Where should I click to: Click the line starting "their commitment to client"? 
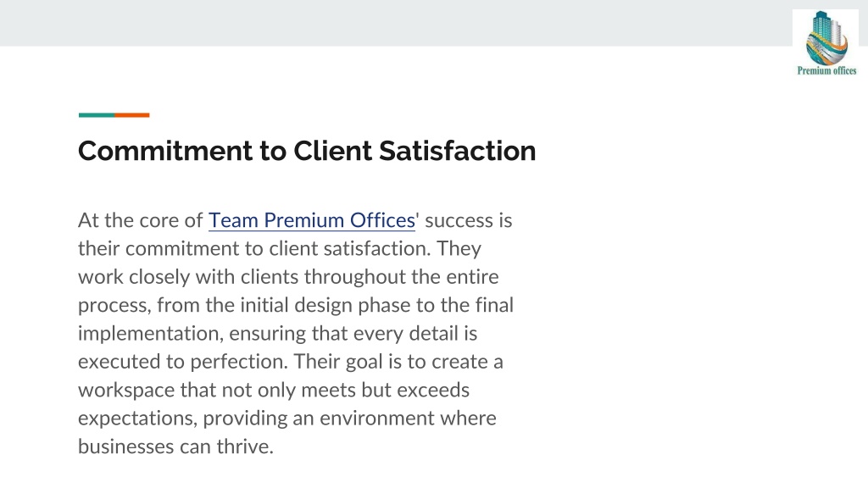click(280, 248)
